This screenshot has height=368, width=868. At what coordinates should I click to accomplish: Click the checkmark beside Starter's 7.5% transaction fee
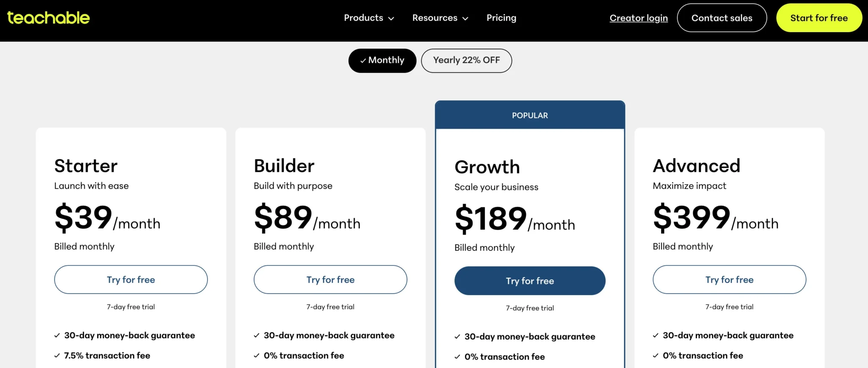tap(57, 355)
